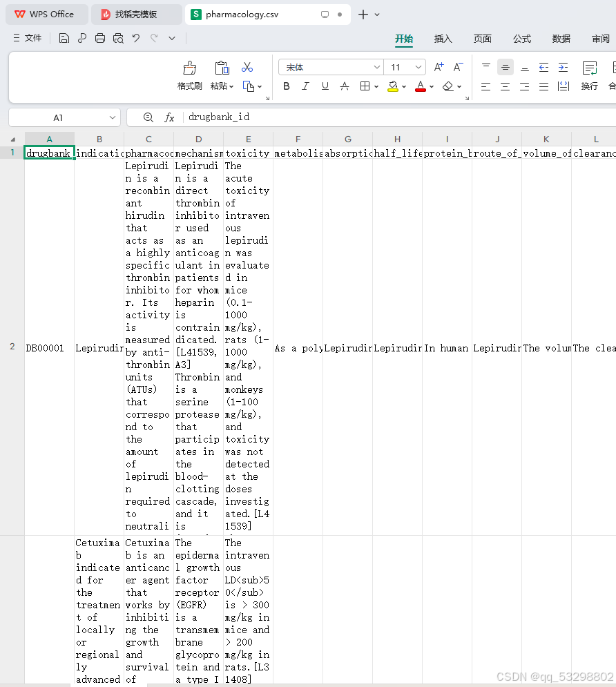Align text right
Image resolution: width=616 pixels, height=687 pixels.
[x=524, y=86]
